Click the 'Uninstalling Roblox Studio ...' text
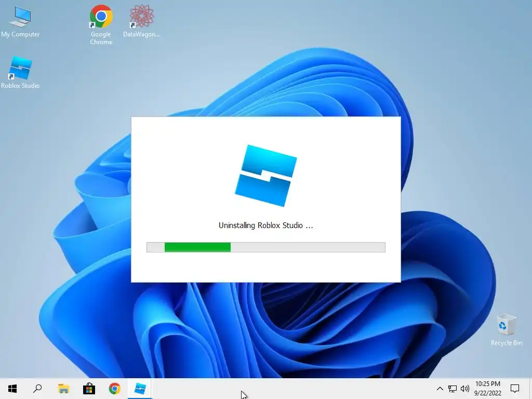 coord(265,225)
